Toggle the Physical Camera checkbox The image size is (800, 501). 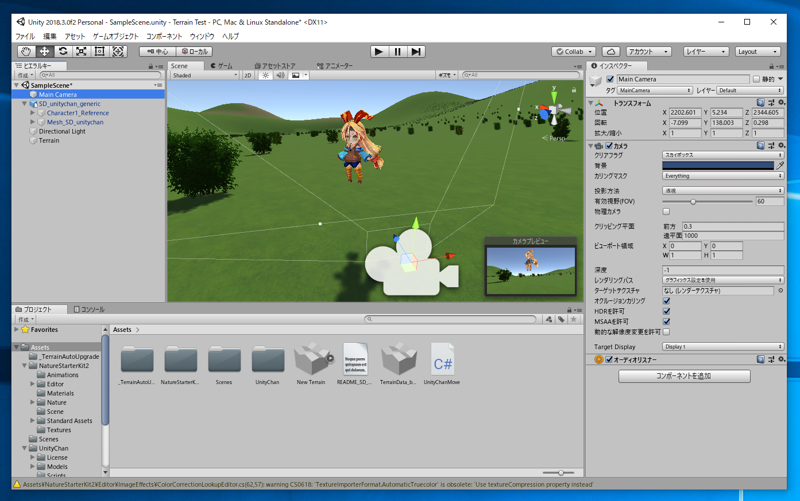pyautogui.click(x=666, y=211)
